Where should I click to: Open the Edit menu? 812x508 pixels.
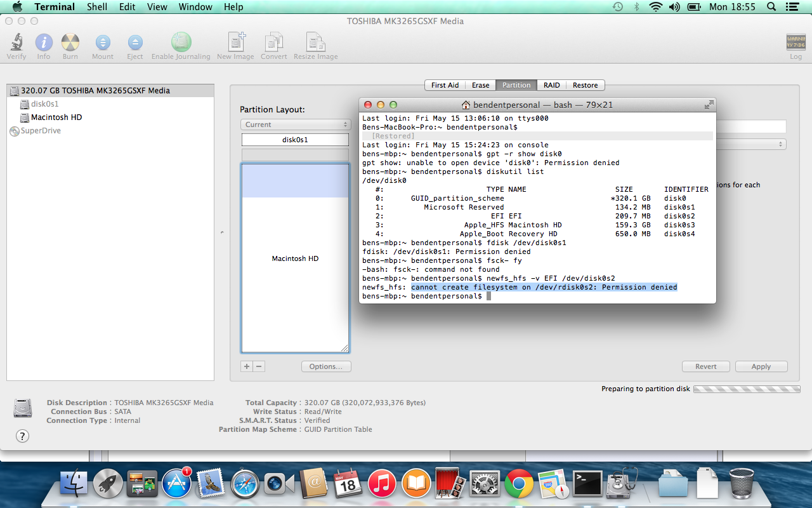click(x=128, y=7)
